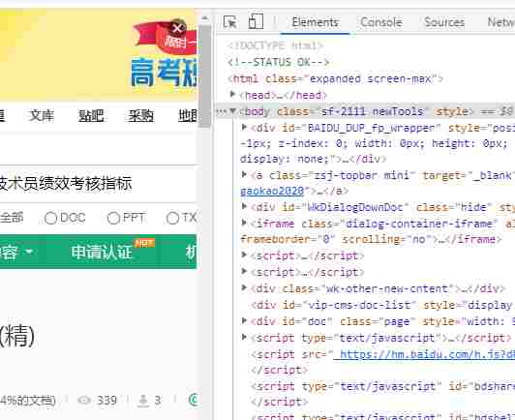Image resolution: width=515 pixels, height=420 pixels.
Task: Expand the second collapsed script node
Action: click(x=244, y=271)
